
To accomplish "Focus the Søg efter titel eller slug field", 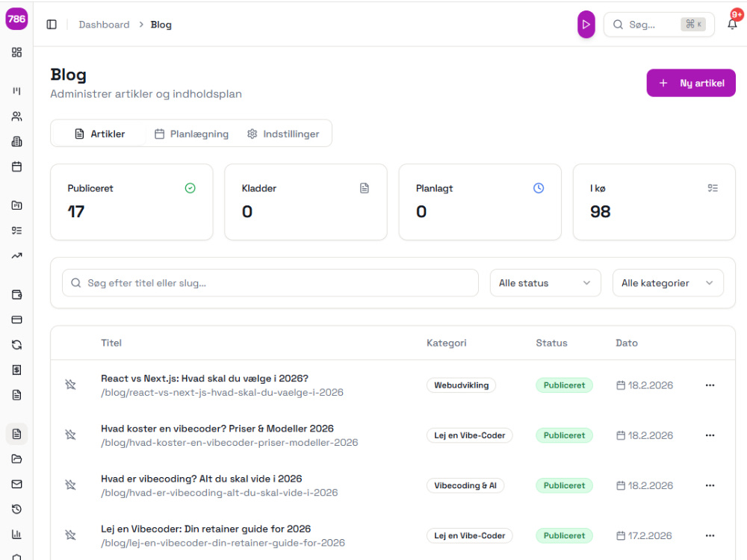I will point(270,283).
